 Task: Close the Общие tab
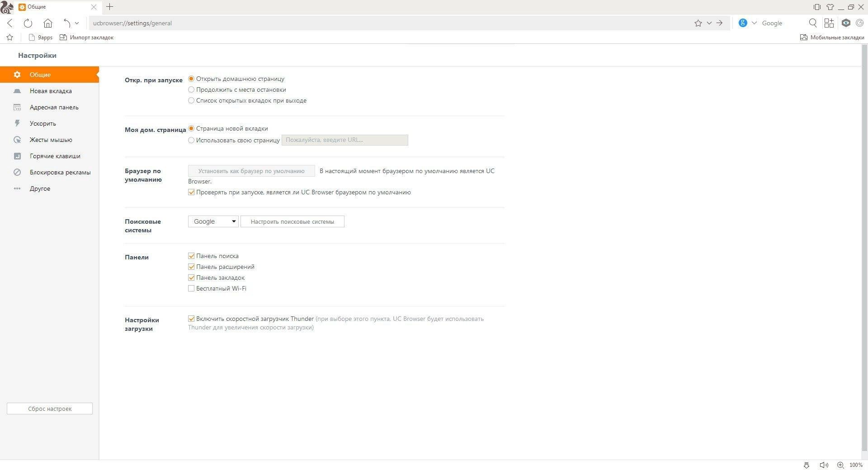click(x=94, y=7)
